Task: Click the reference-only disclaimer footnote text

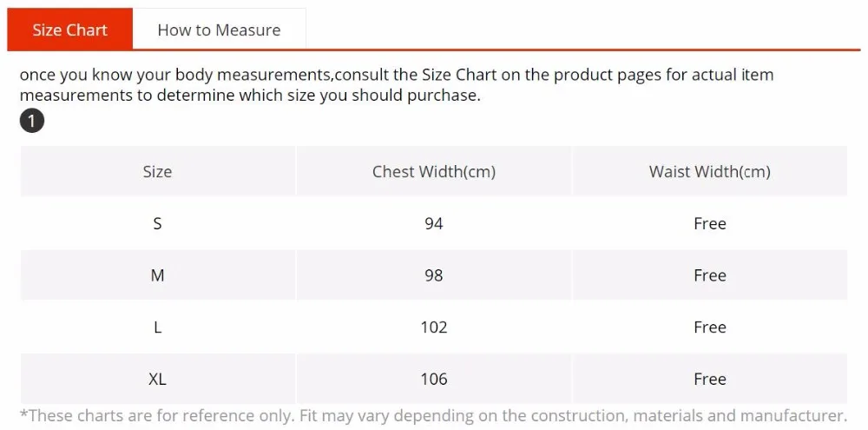Action: click(x=433, y=415)
